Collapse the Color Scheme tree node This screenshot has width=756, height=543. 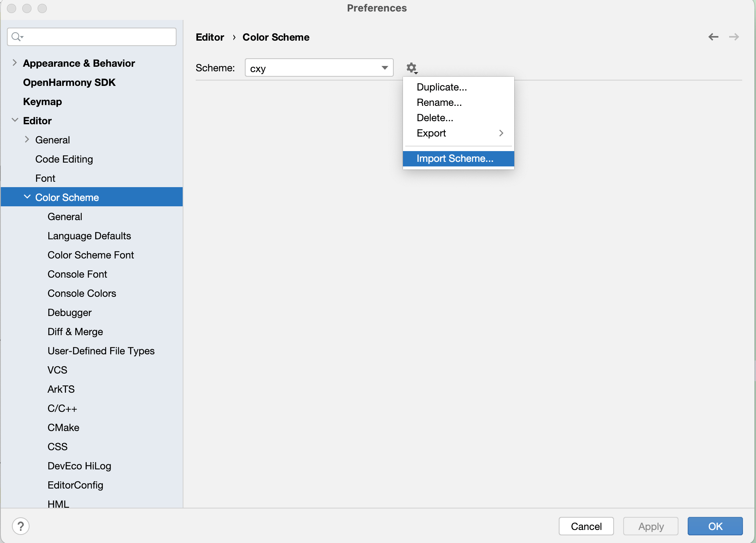(x=27, y=197)
